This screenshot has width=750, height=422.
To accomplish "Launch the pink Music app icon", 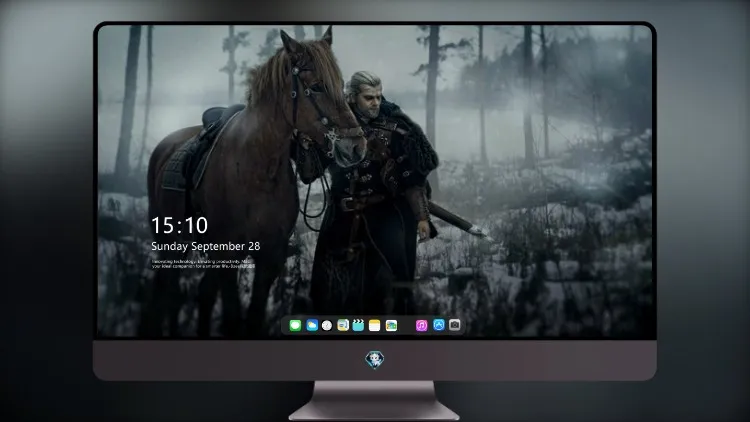I will point(421,325).
